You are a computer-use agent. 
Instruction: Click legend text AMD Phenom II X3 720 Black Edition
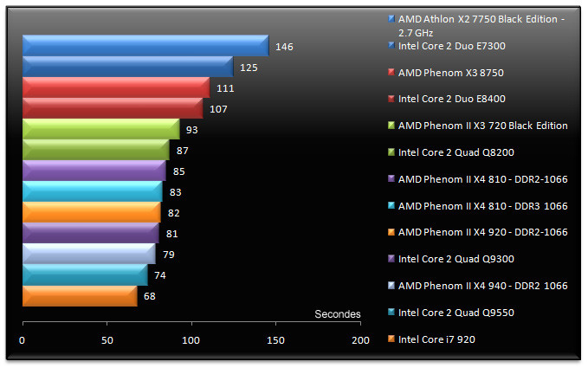click(x=482, y=126)
